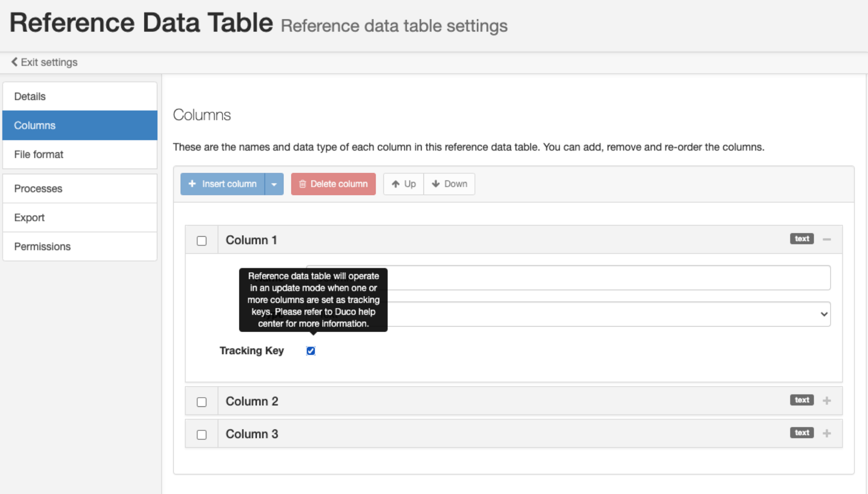Viewport: 868px width, 494px height.
Task: Uncheck the Tracking Key checkbox
Action: pyautogui.click(x=311, y=351)
